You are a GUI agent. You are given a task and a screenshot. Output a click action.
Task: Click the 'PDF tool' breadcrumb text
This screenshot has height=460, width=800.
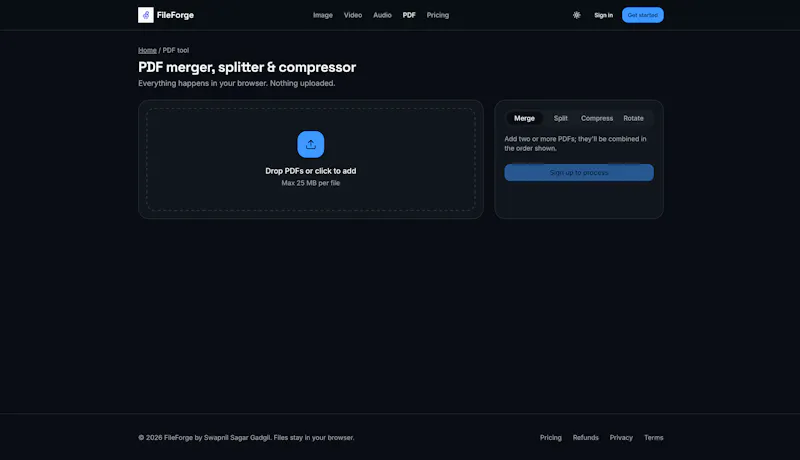(176, 50)
